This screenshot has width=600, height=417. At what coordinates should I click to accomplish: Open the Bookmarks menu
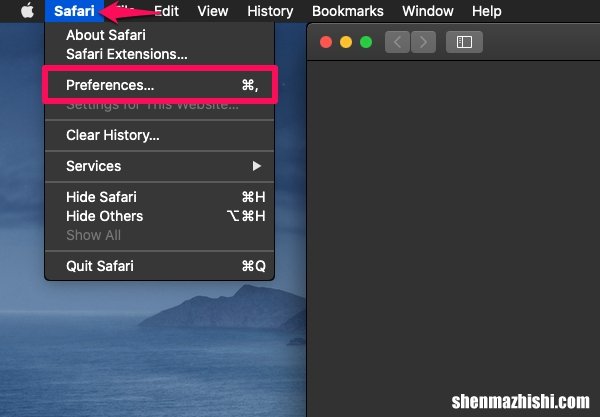pos(348,11)
